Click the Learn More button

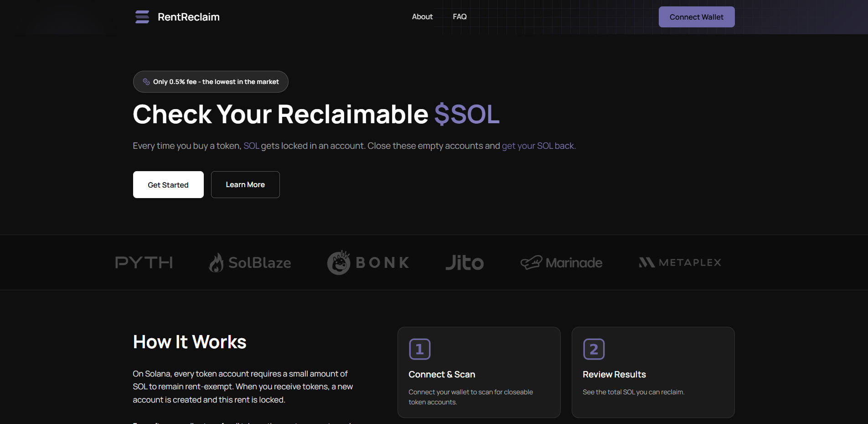pyautogui.click(x=245, y=185)
